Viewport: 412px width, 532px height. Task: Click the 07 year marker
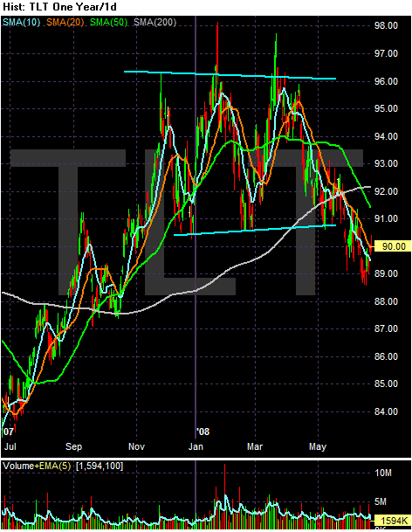pyautogui.click(x=8, y=432)
